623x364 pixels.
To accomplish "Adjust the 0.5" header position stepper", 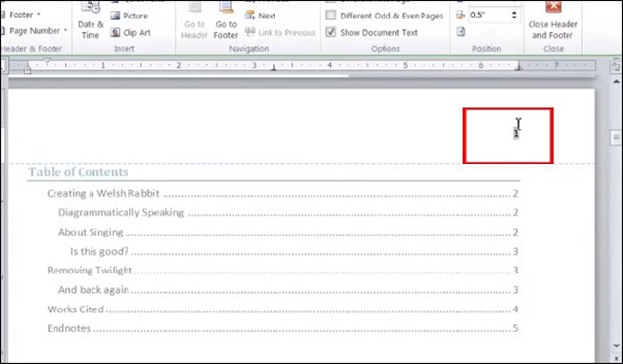I will point(514,16).
